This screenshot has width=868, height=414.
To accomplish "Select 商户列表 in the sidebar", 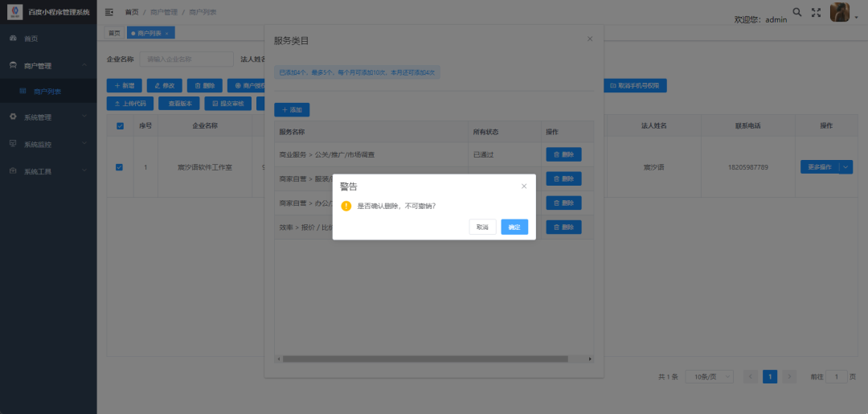I will click(48, 92).
